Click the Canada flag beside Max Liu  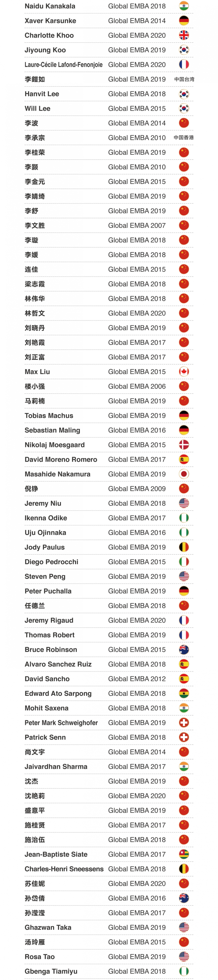click(184, 372)
